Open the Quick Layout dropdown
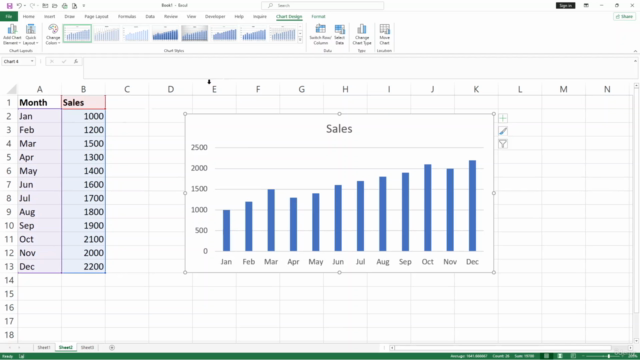640x360 pixels. tap(31, 35)
